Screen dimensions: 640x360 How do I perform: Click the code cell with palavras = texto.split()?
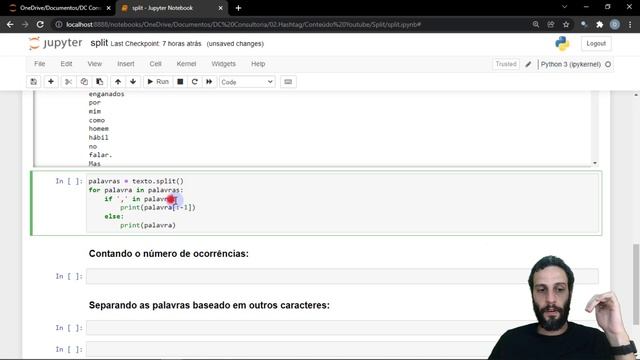[342, 203]
